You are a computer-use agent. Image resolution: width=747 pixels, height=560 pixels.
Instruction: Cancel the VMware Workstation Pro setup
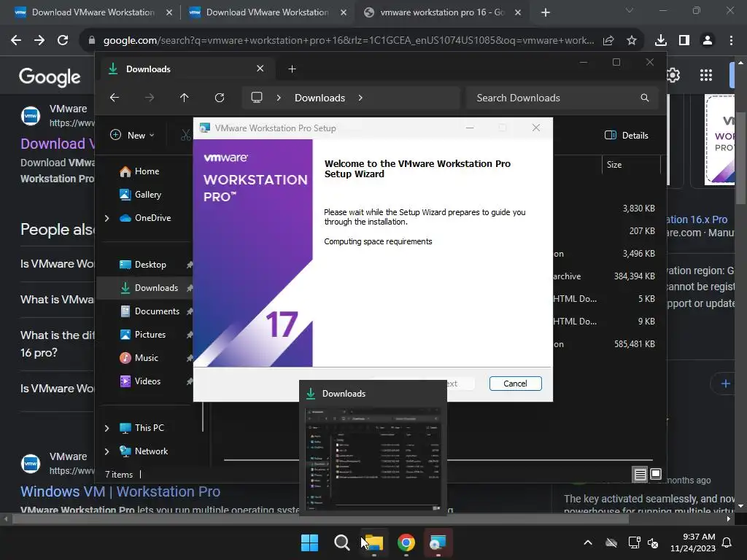(x=515, y=384)
